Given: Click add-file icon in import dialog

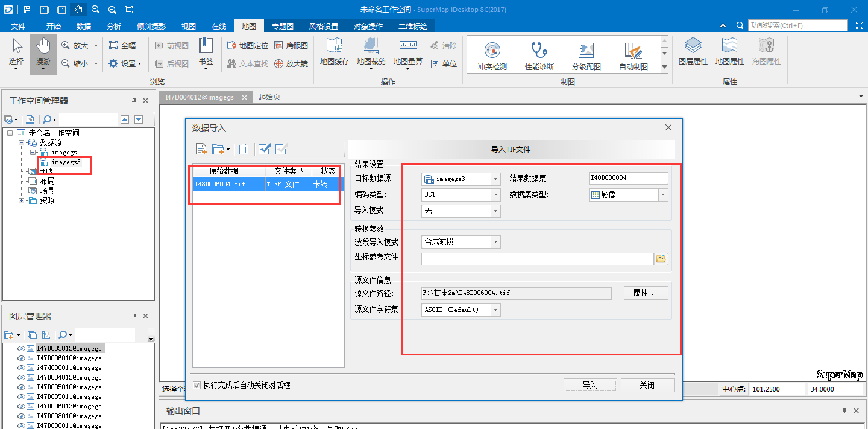Looking at the screenshot, I should click(201, 148).
